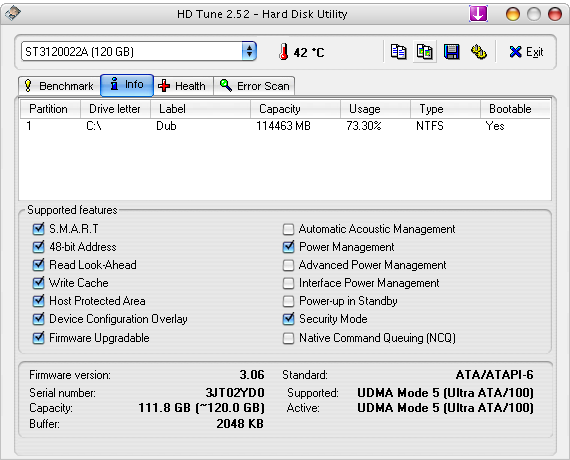This screenshot has height=460, width=570.
Task: Uncheck the Security Mode checkbox
Action: (x=288, y=319)
